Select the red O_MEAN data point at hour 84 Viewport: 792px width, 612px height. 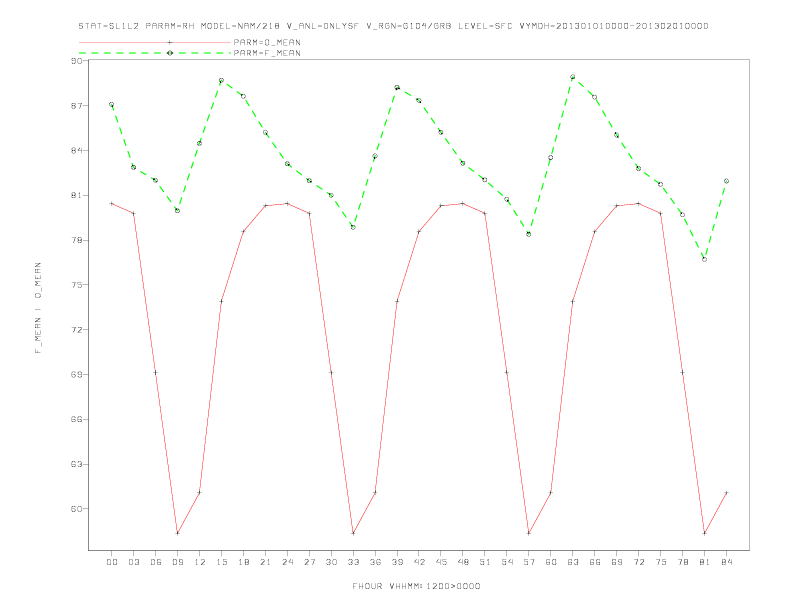(x=726, y=492)
